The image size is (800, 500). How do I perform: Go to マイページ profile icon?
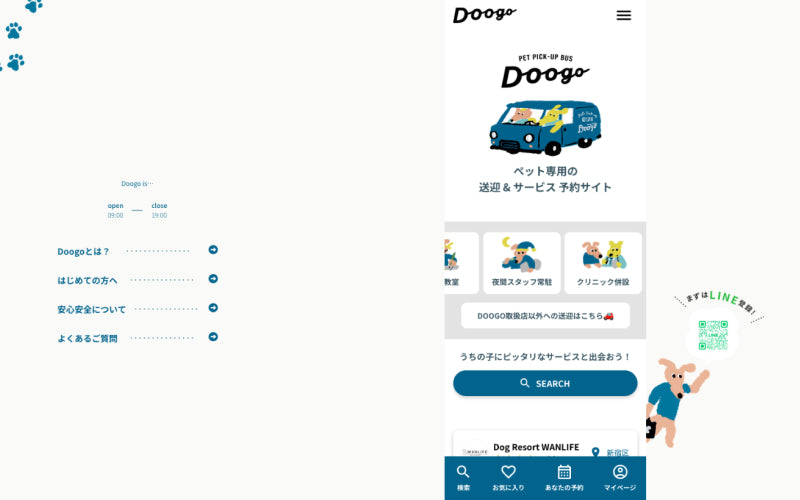[620, 477]
